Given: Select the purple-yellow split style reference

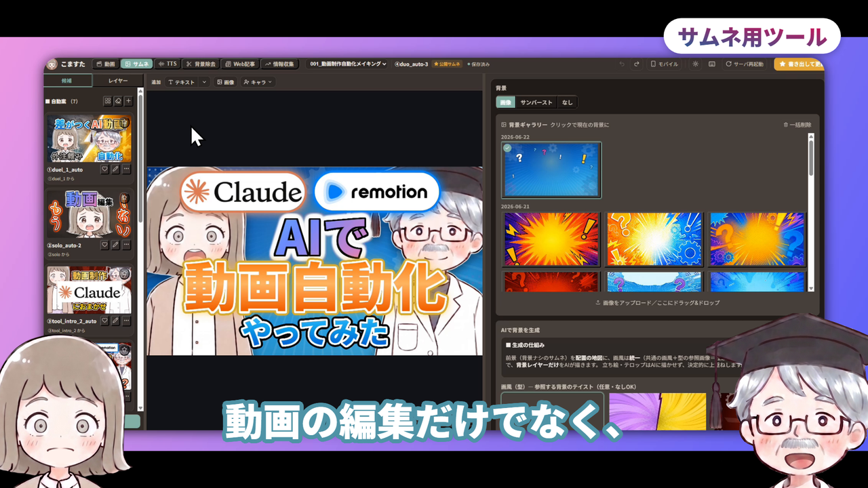Looking at the screenshot, I should [x=657, y=411].
